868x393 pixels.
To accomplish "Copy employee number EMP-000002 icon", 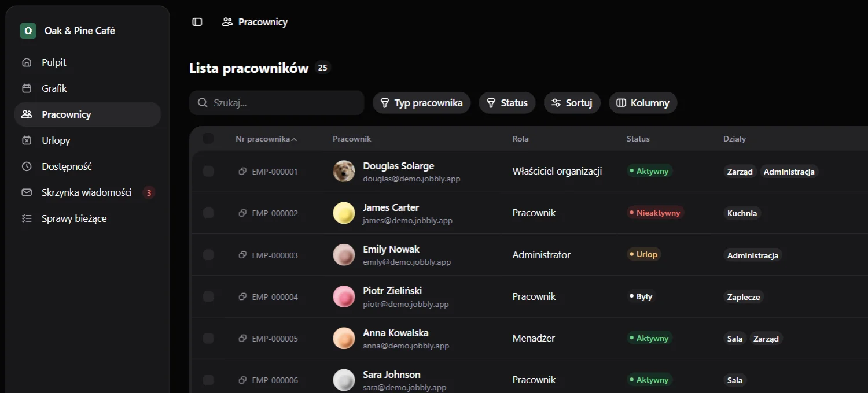I will tap(243, 213).
